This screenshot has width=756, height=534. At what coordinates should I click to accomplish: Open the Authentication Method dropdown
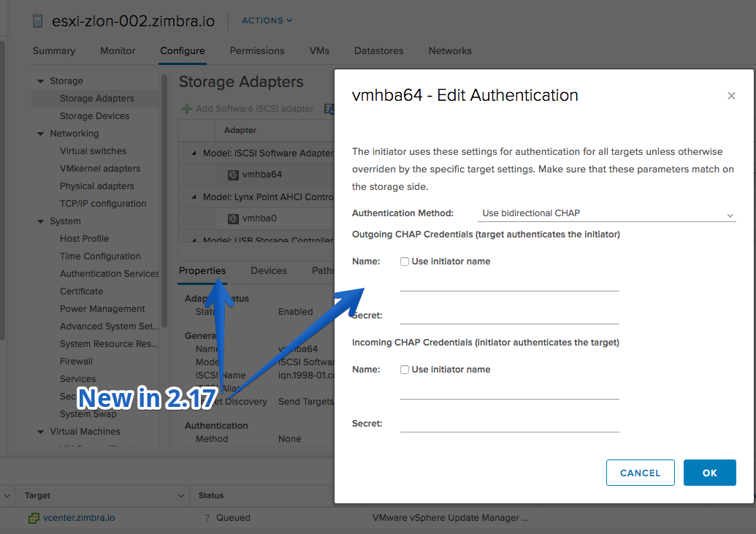606,213
